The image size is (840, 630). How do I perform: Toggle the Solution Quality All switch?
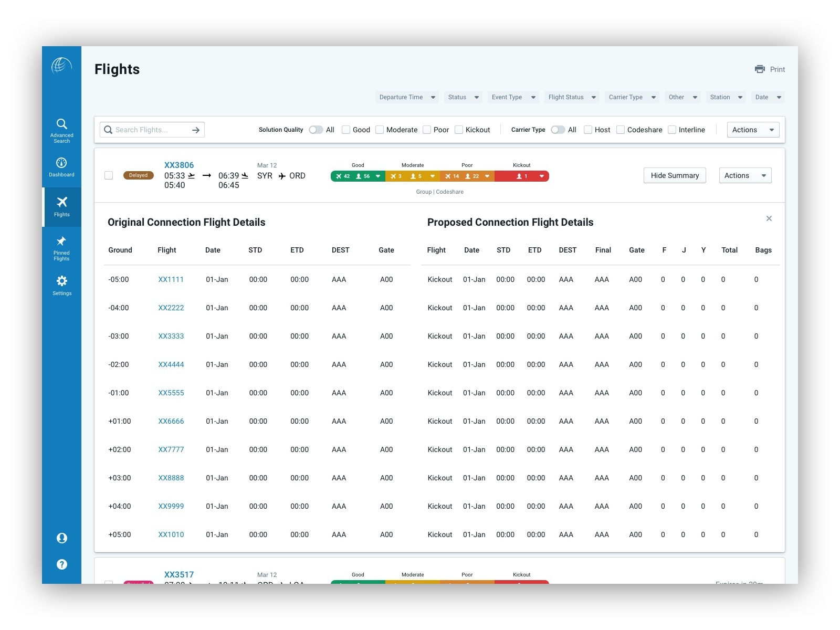(x=316, y=130)
